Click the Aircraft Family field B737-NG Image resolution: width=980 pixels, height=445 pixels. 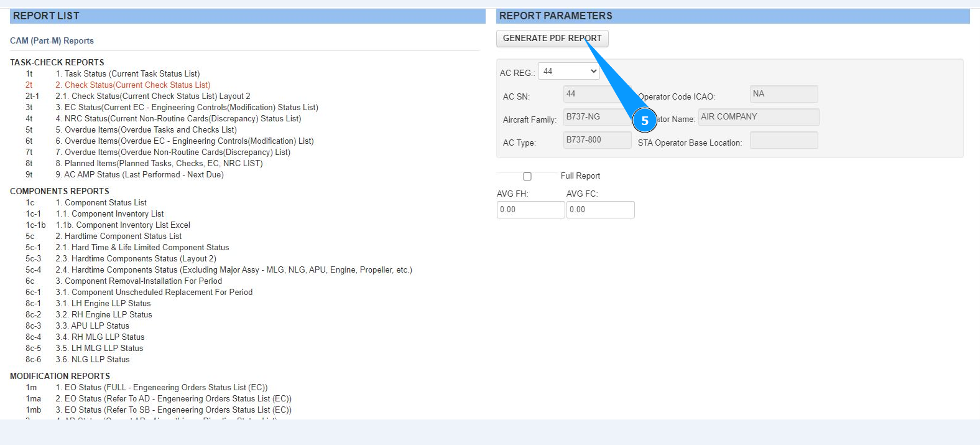(597, 117)
